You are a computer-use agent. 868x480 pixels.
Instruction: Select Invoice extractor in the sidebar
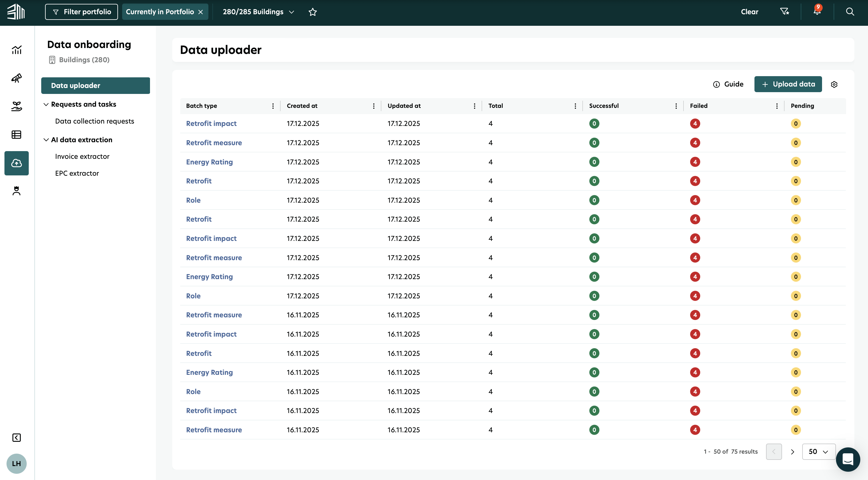coord(82,156)
